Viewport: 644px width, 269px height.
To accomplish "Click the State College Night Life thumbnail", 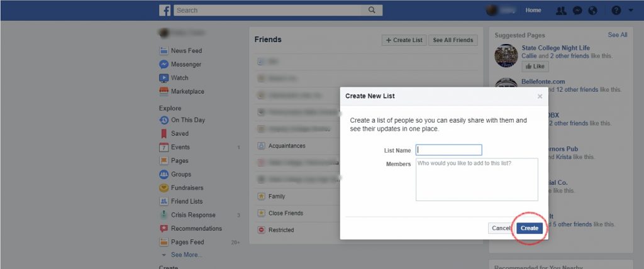I will point(506,56).
